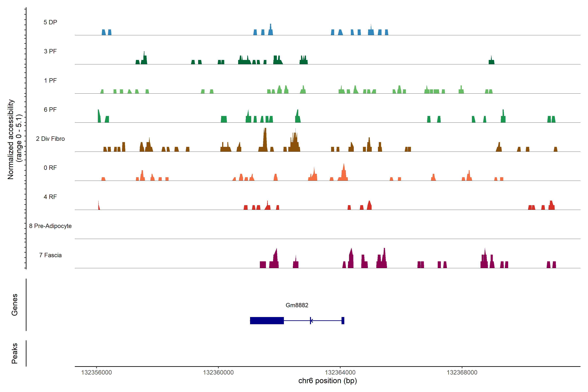The image size is (588, 392).
Task: Click the 2 Div Fibro track label
Action: click(x=50, y=139)
